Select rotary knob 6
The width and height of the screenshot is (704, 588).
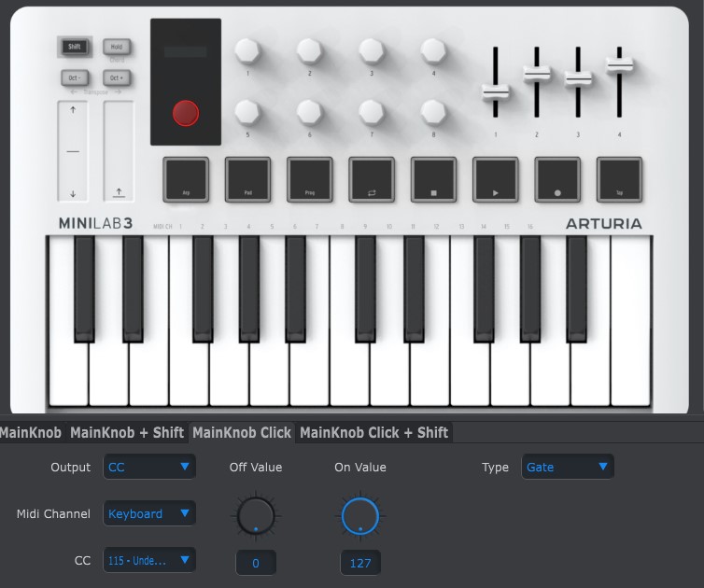click(x=309, y=112)
